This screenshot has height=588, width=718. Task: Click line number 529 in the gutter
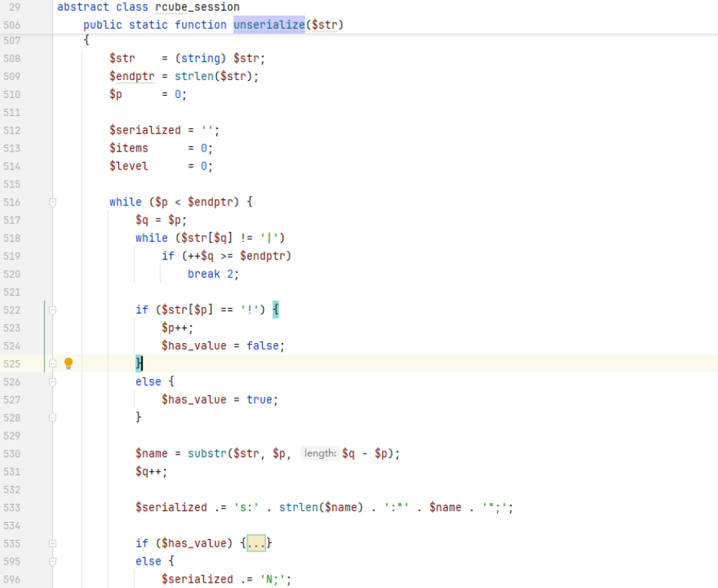coord(12,436)
